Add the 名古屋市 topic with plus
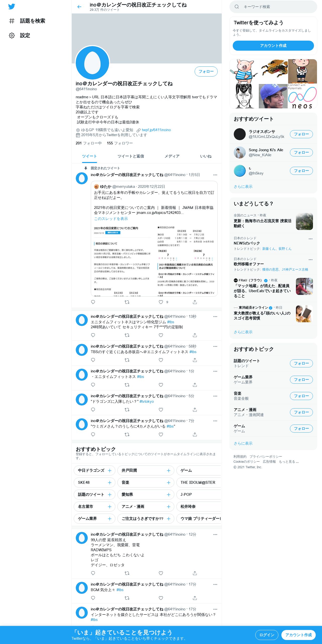Image resolution: width=322 pixels, height=644 pixels. [110, 507]
